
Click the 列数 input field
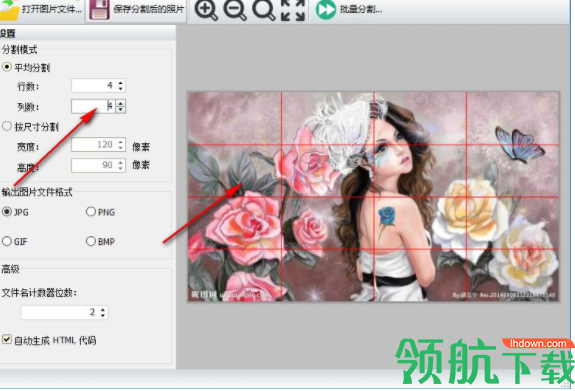(x=98, y=106)
